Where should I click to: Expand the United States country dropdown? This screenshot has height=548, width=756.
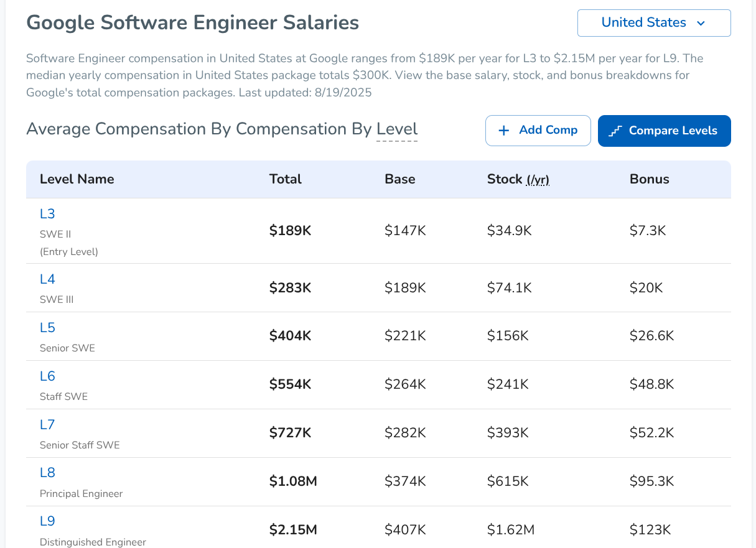(653, 23)
